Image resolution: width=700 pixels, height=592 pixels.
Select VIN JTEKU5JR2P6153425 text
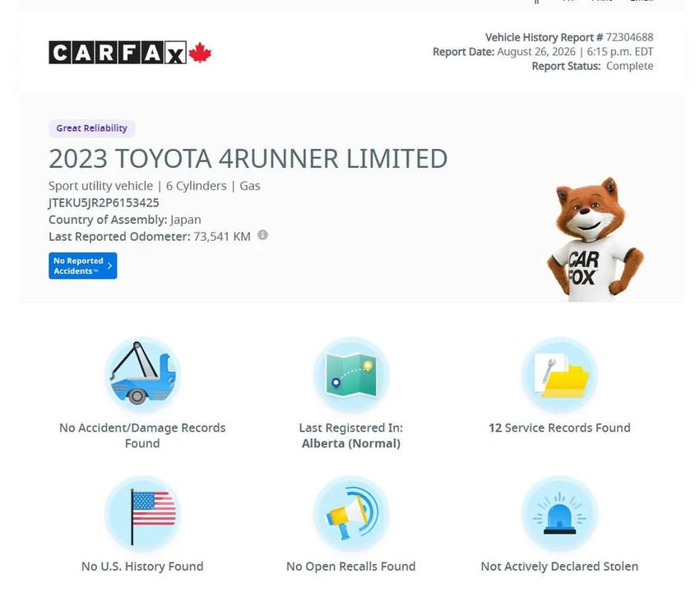click(104, 202)
